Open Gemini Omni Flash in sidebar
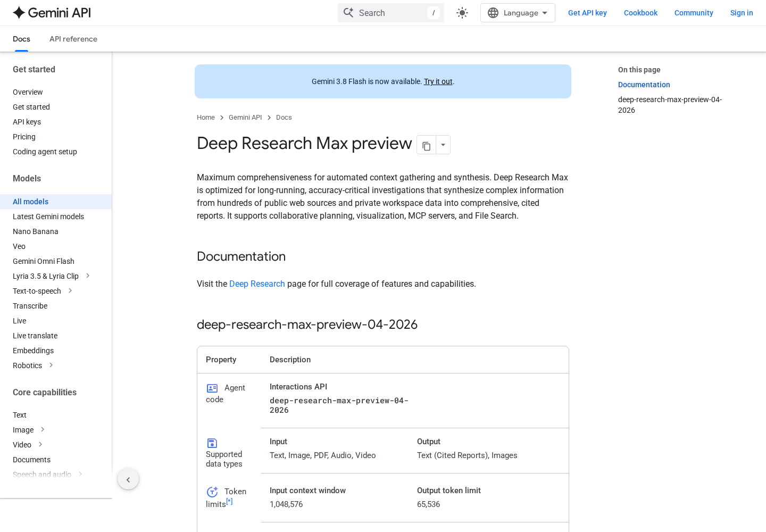This screenshot has height=532, width=766. click(44, 261)
